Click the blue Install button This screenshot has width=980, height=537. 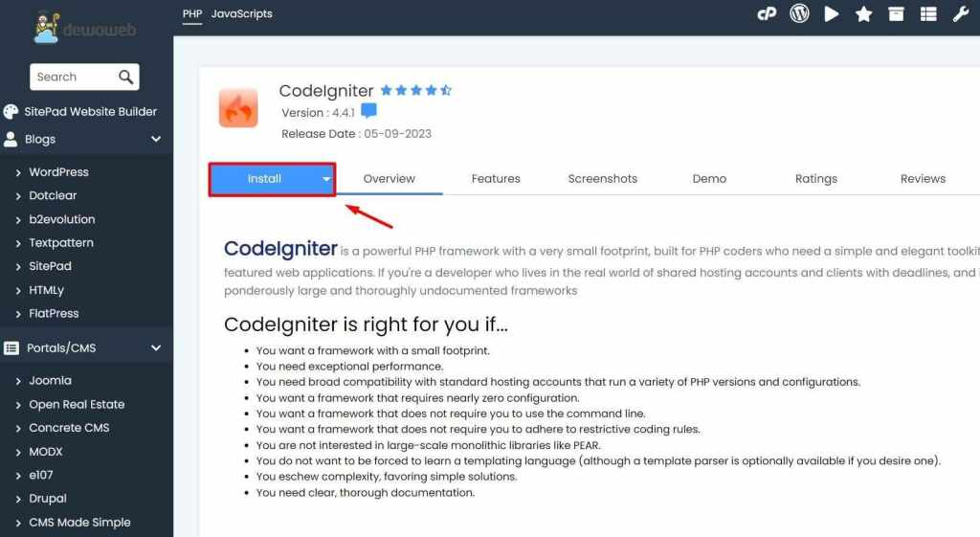click(264, 179)
